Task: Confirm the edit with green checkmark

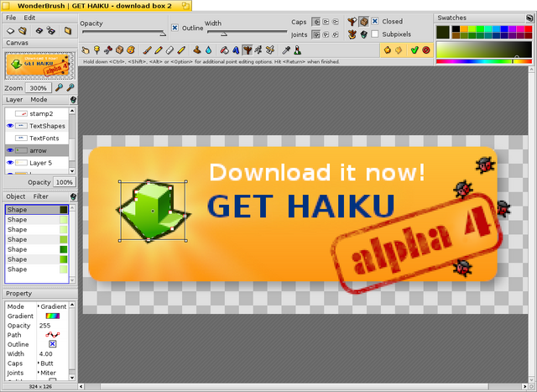Action: 414,50
